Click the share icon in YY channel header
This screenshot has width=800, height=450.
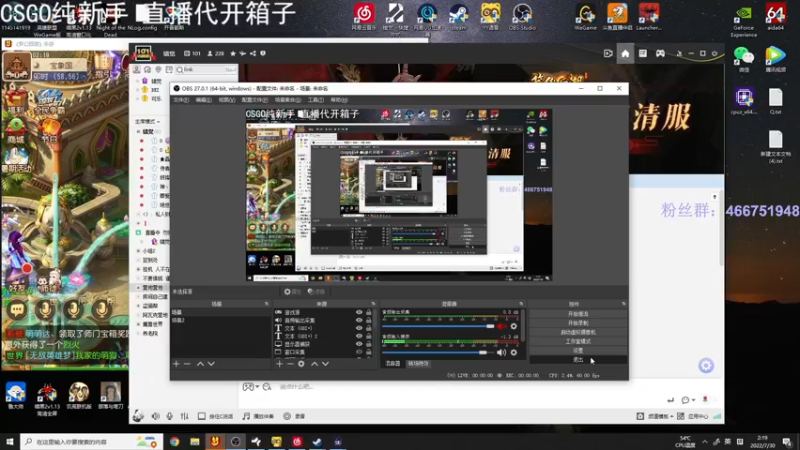click(253, 53)
